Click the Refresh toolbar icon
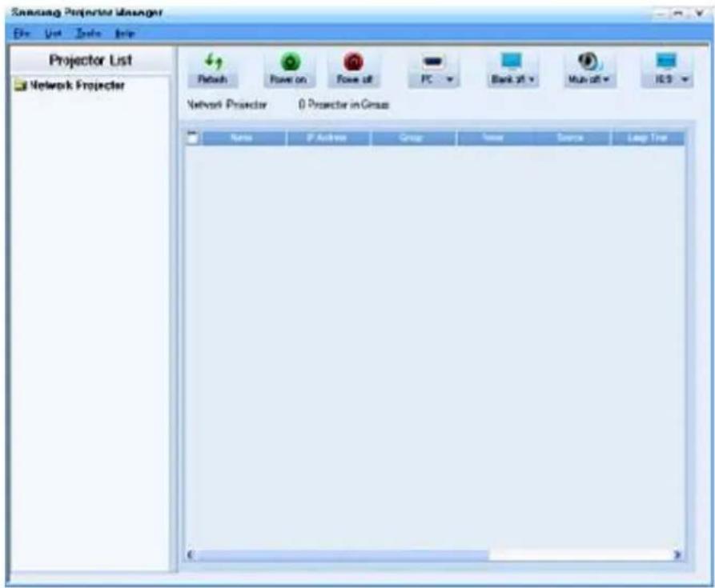 pyautogui.click(x=213, y=61)
